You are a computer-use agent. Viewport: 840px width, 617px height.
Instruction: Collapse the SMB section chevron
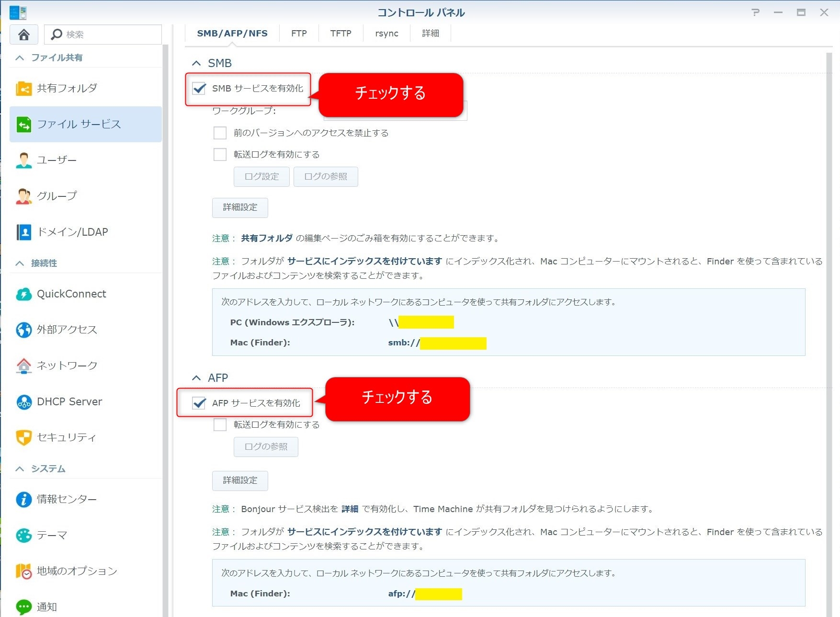pos(196,63)
